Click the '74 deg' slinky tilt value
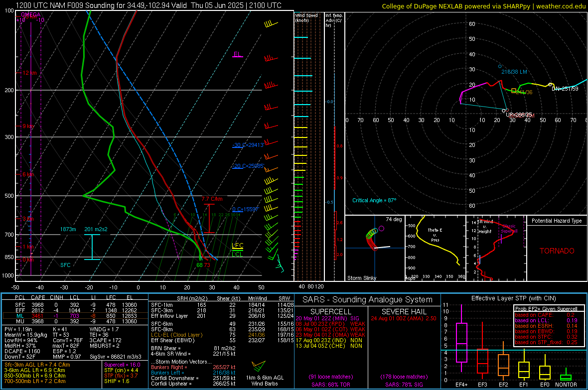 pos(394,219)
